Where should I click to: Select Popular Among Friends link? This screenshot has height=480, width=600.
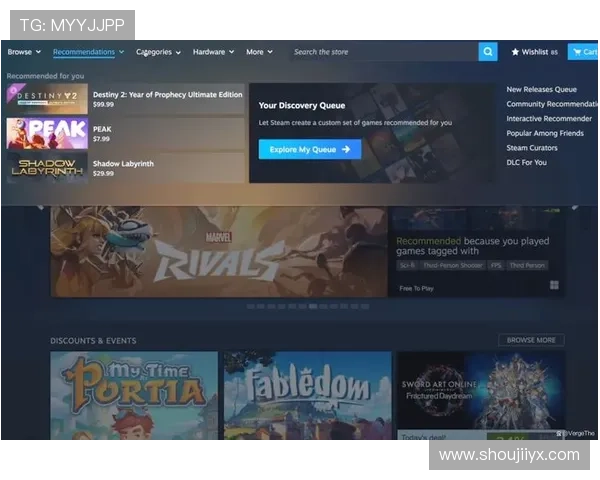coord(545,133)
